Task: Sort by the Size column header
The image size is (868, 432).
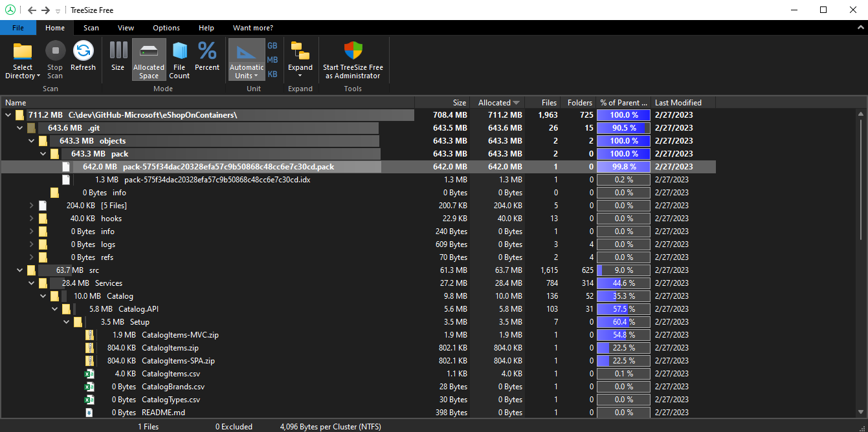Action: pyautogui.click(x=442, y=102)
